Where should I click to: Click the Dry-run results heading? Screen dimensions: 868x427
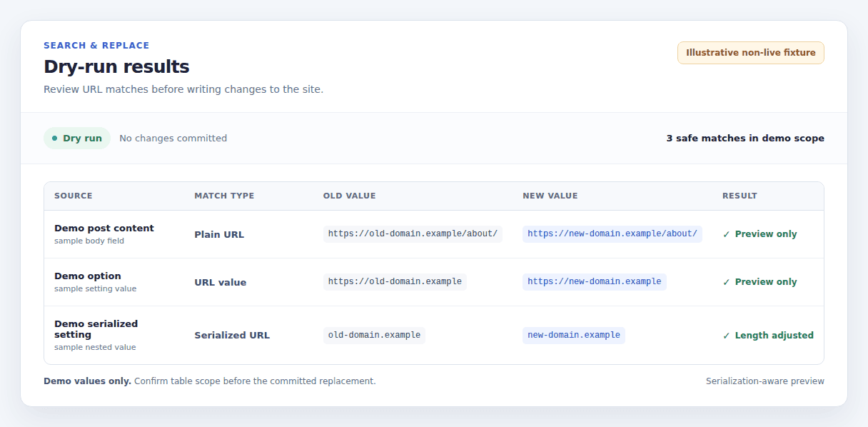click(x=116, y=67)
